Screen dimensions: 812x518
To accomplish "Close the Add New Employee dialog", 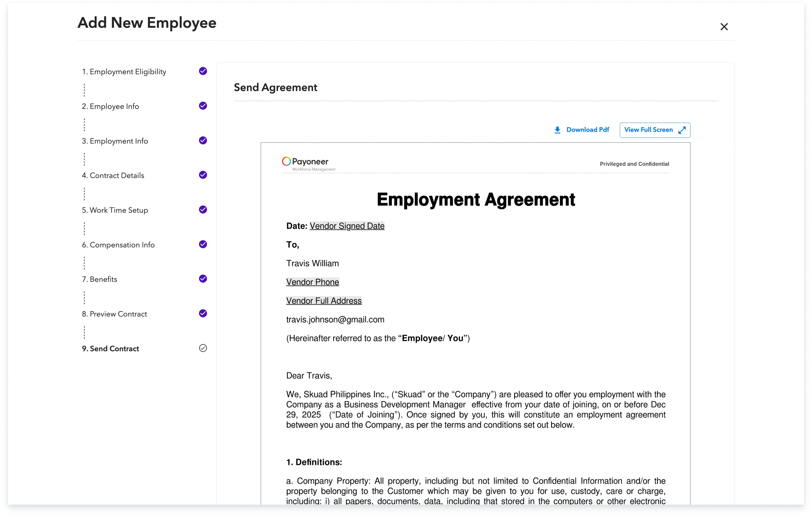I will 724,27.
